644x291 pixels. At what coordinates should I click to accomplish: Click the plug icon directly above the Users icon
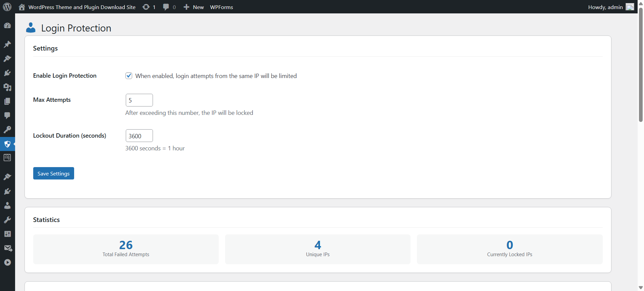pyautogui.click(x=7, y=191)
